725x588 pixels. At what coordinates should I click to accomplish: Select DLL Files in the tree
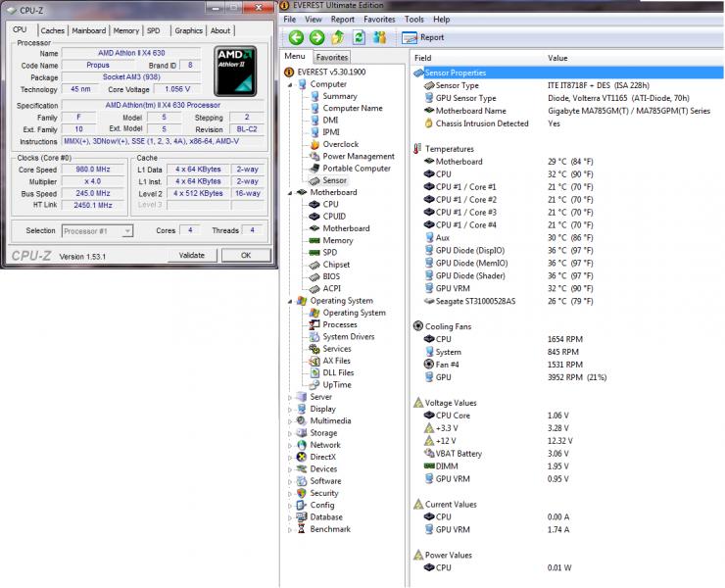pos(338,372)
